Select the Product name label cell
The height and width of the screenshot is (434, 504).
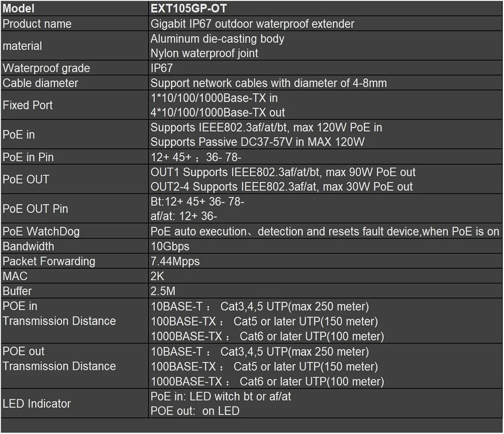point(37,24)
